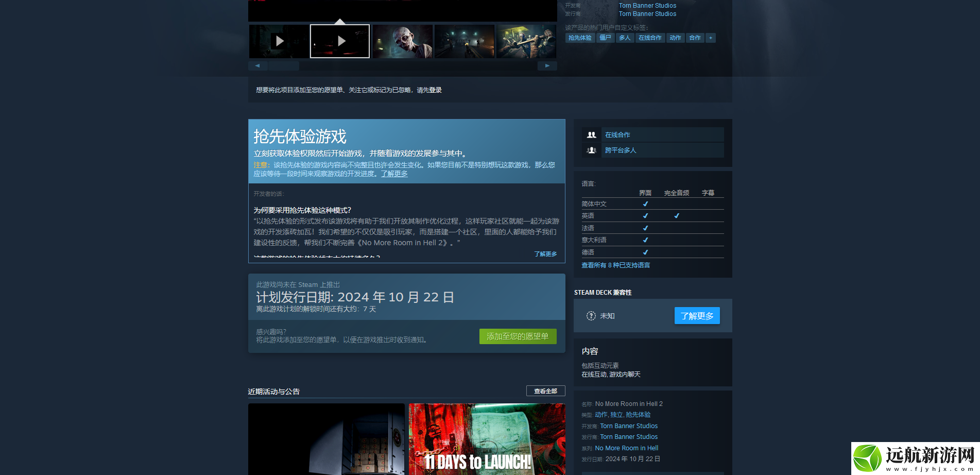Click 查看全部 for recent events
Screen dimensions: 980x475
545,391
